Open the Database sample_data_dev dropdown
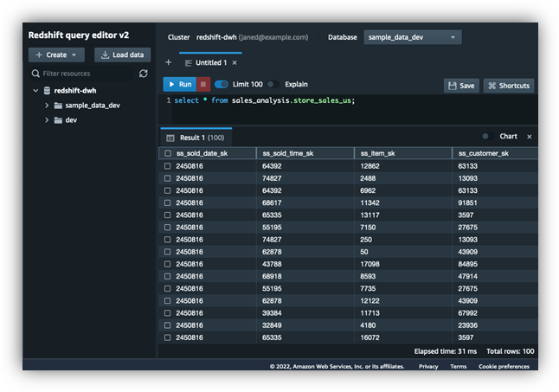Screen dimensions: 559x392 (x=413, y=37)
